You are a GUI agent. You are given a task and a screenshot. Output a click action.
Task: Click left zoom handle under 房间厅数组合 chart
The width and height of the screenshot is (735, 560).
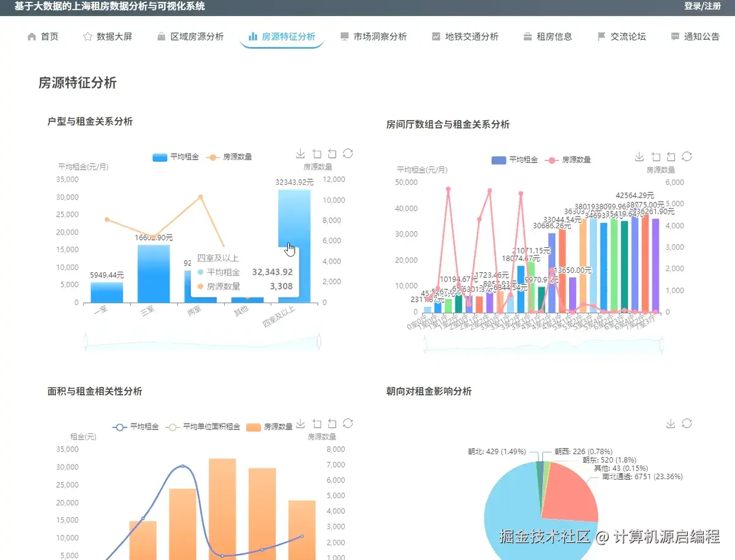pos(424,345)
